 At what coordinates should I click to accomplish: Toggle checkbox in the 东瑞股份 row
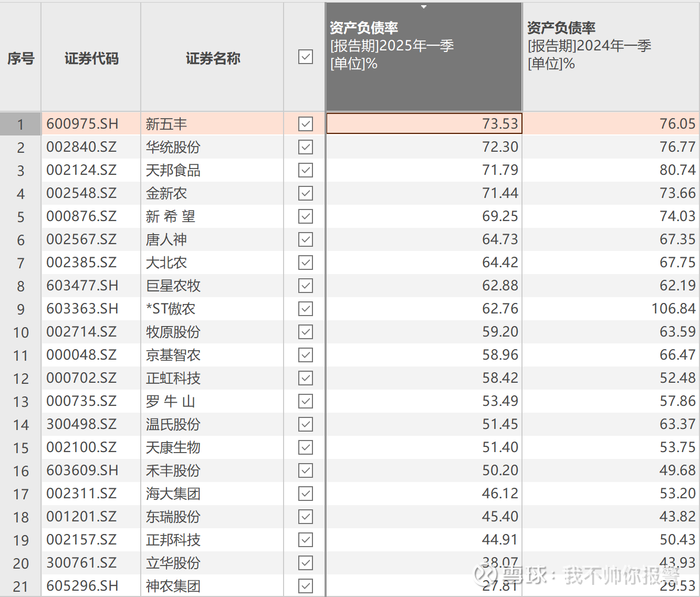[305, 517]
